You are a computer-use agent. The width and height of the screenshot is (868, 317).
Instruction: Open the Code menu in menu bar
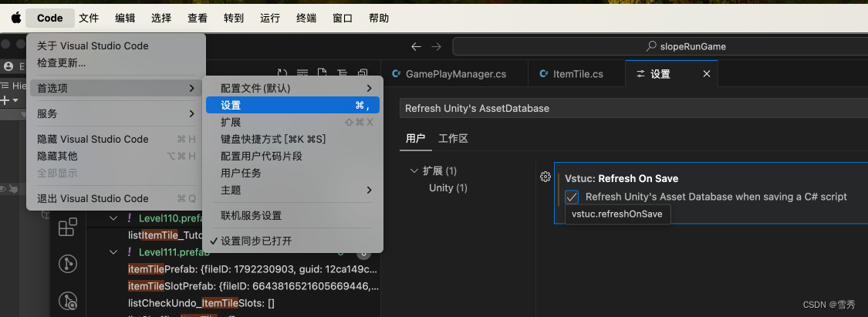[x=50, y=19]
